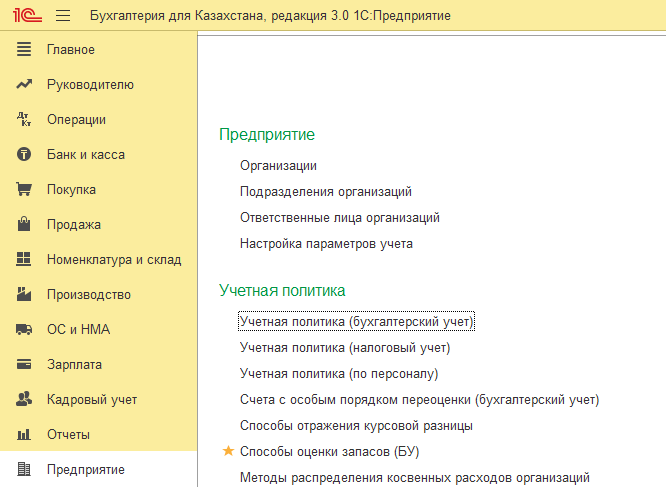Image resolution: width=666 pixels, height=487 pixels.
Task: Go to Операции section
Action: pyautogui.click(x=76, y=120)
